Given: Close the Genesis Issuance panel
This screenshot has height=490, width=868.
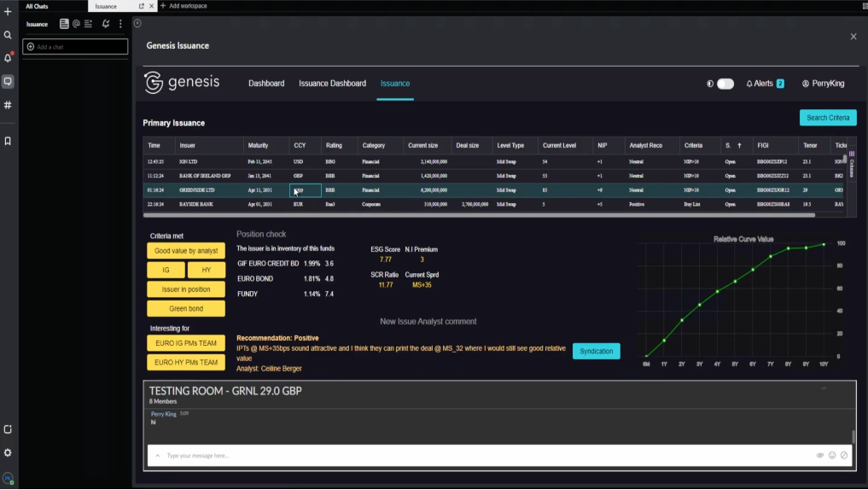Looking at the screenshot, I should click(x=853, y=37).
